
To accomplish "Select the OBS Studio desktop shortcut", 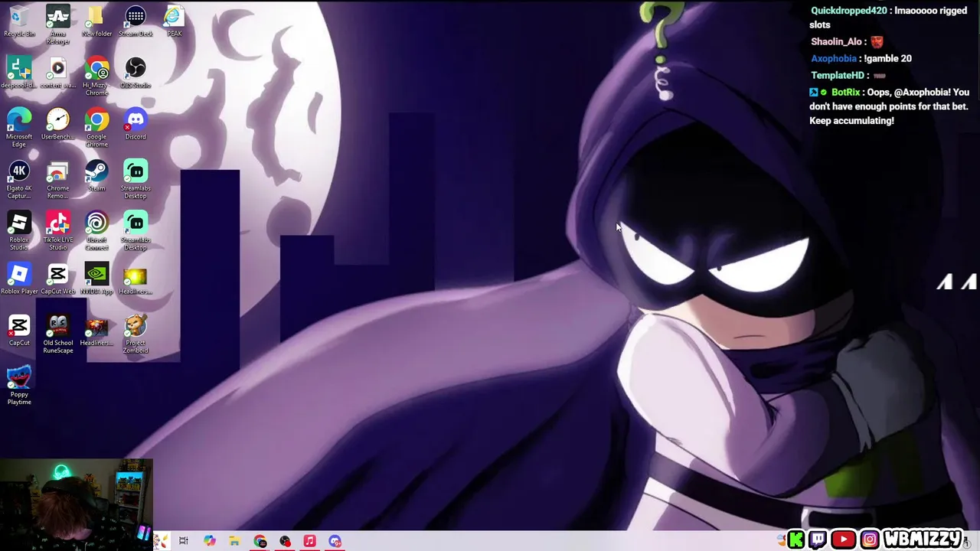I will coord(136,73).
